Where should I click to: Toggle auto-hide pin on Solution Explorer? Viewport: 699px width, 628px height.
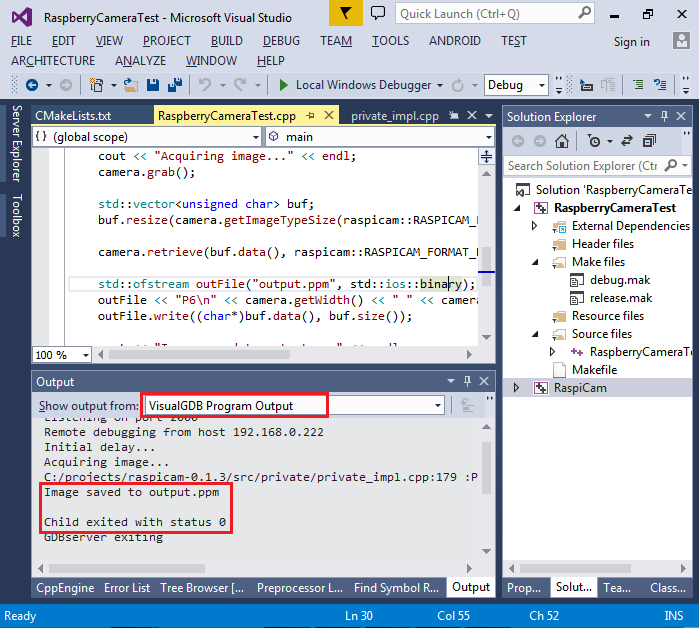point(664,116)
